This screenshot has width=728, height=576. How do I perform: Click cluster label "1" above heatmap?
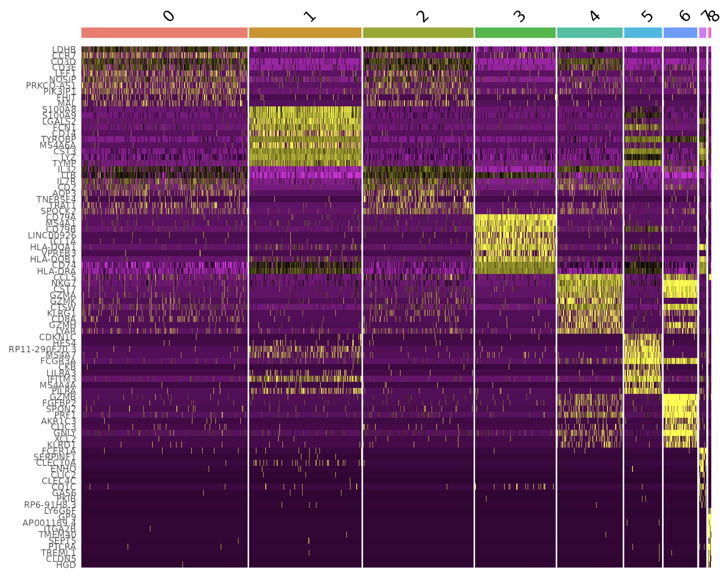[310, 16]
